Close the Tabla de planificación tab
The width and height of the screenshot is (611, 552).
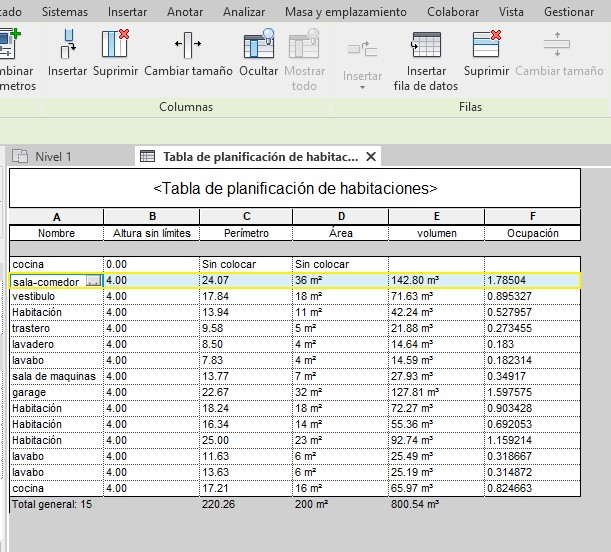tap(371, 157)
